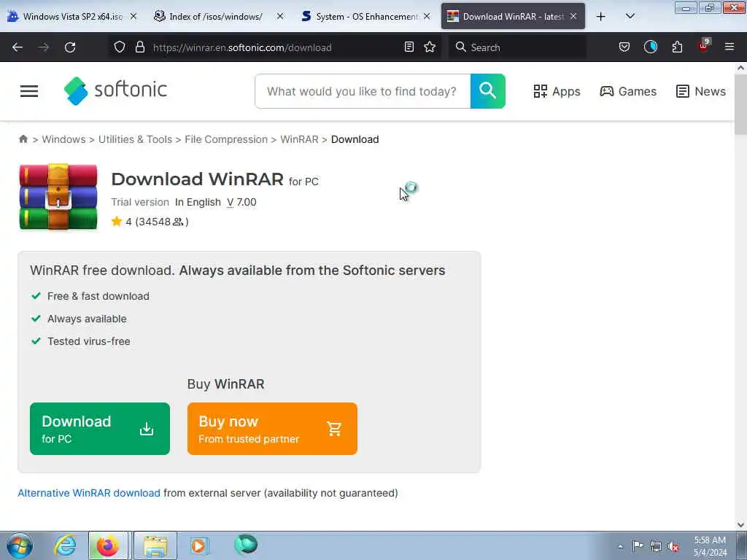Close the Download WinRAR tab

tap(573, 16)
